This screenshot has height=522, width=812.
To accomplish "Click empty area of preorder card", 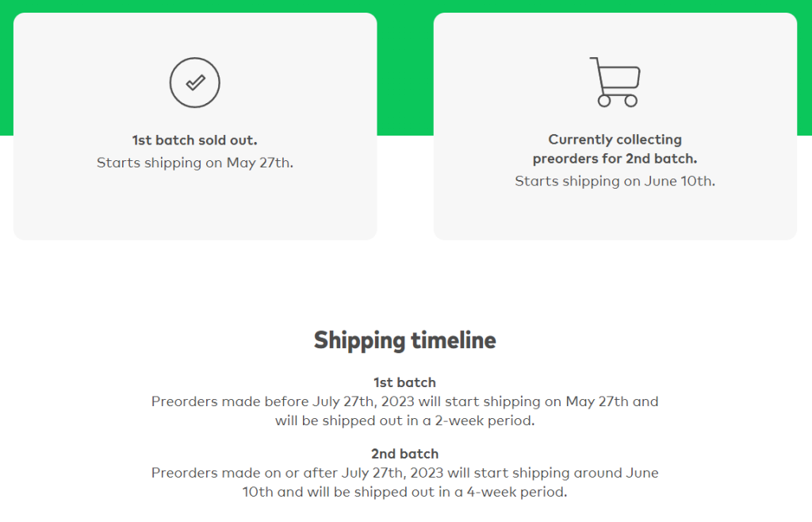I will click(615, 214).
